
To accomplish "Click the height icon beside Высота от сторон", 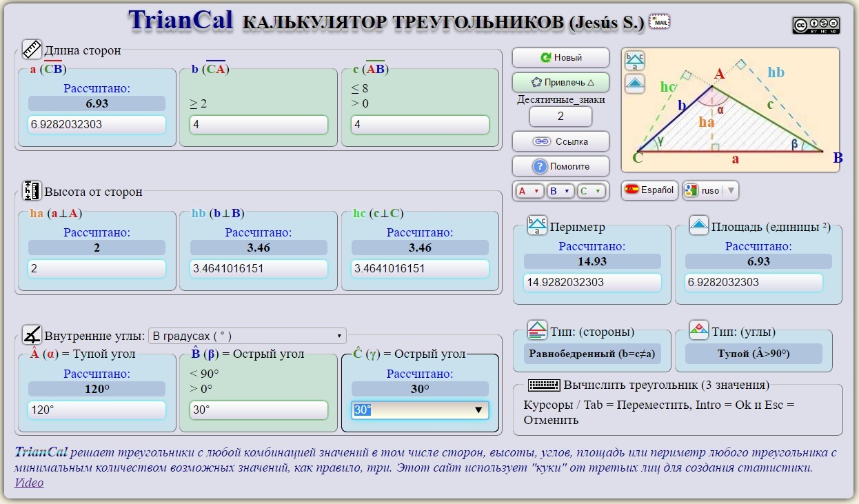I will [x=32, y=191].
